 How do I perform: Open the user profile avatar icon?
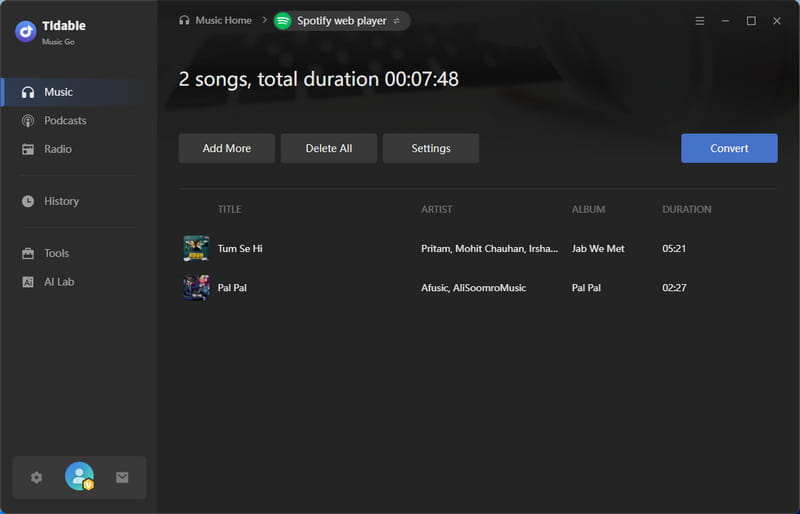point(80,476)
